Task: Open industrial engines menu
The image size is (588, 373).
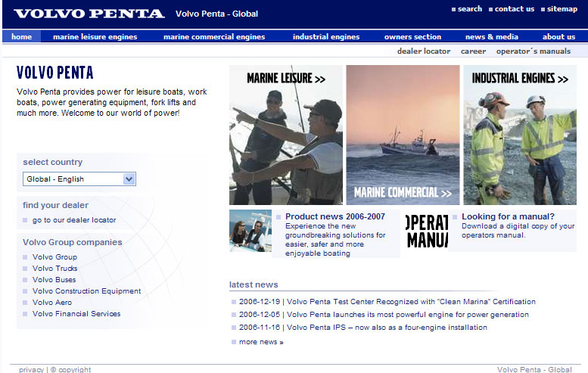Action: tap(326, 37)
